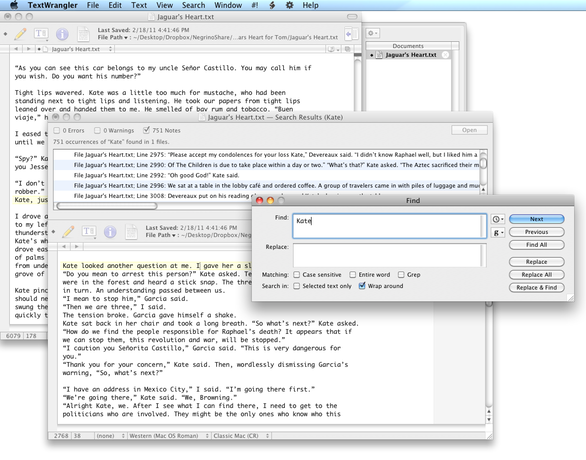Image resolution: width=586 pixels, height=460 pixels.
Task: Open Western (Mac OS Roman) encoding popup
Action: pos(169,436)
